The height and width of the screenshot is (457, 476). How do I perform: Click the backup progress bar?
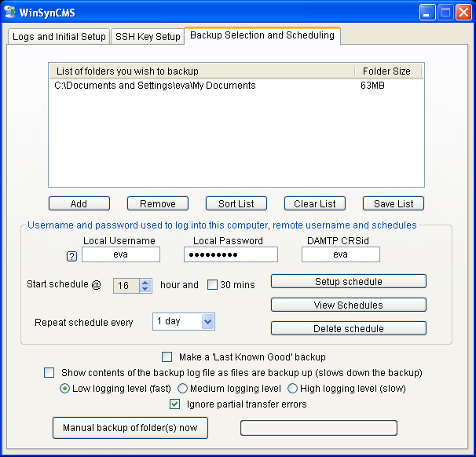[x=318, y=428]
